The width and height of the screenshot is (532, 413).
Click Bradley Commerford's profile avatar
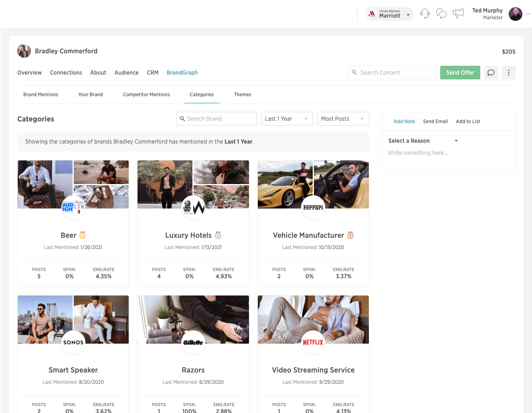(x=24, y=51)
